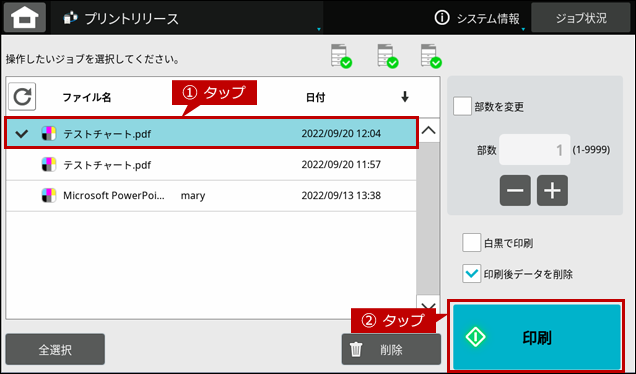Increase copies with the plus button
636x374 pixels.
pyautogui.click(x=552, y=190)
